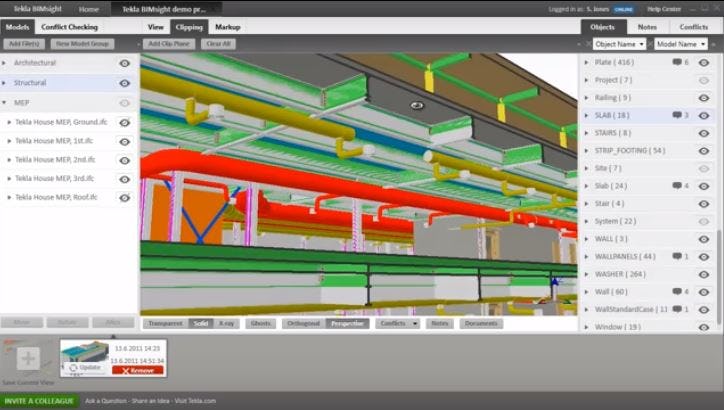Open the Markup tab
Viewport: 724px width, 410px height.
pos(228,27)
